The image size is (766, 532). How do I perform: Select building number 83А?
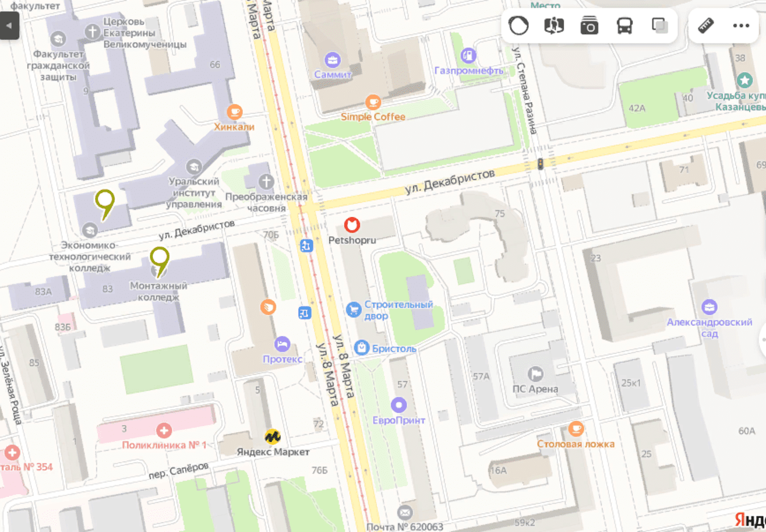tap(44, 292)
